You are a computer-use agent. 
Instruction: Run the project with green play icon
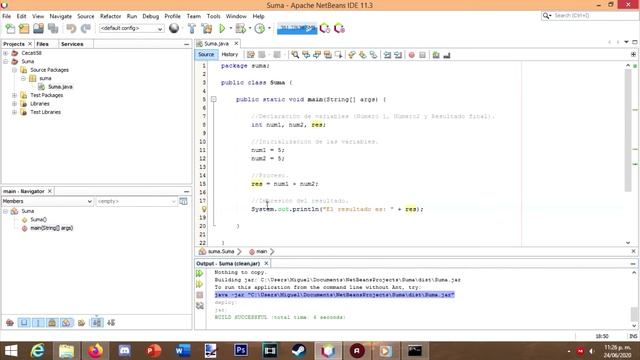tap(222, 29)
